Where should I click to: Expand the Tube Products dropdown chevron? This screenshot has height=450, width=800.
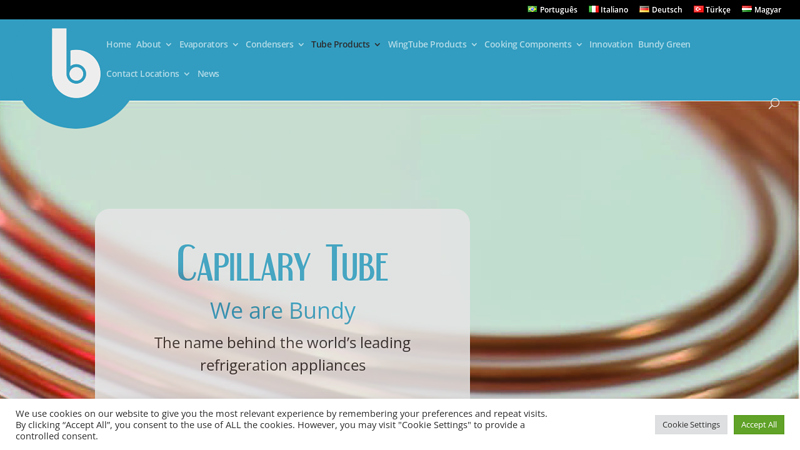(x=377, y=45)
